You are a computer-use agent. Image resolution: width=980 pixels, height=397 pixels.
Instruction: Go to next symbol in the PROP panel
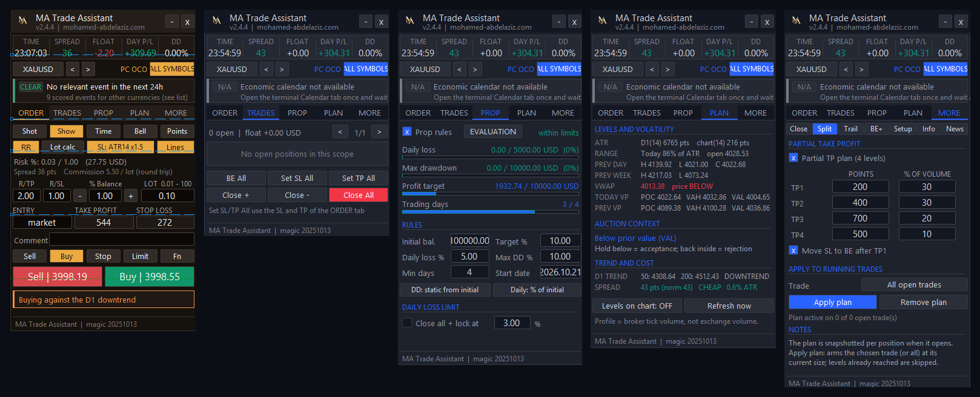[475, 69]
